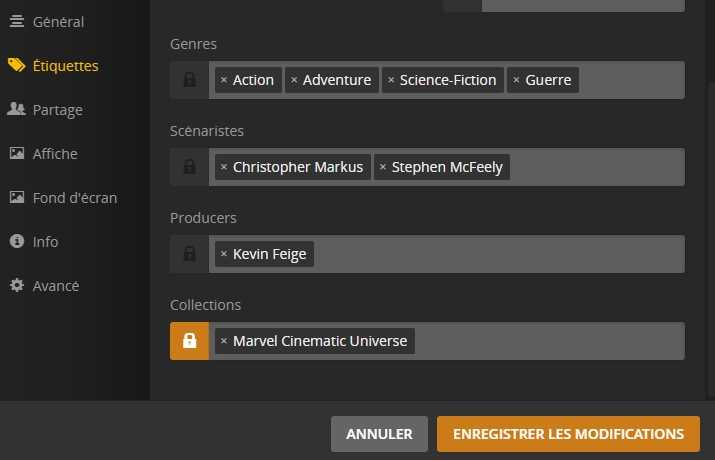Click inside the Collections input field
The height and width of the screenshot is (460, 715).
[x=550, y=341]
